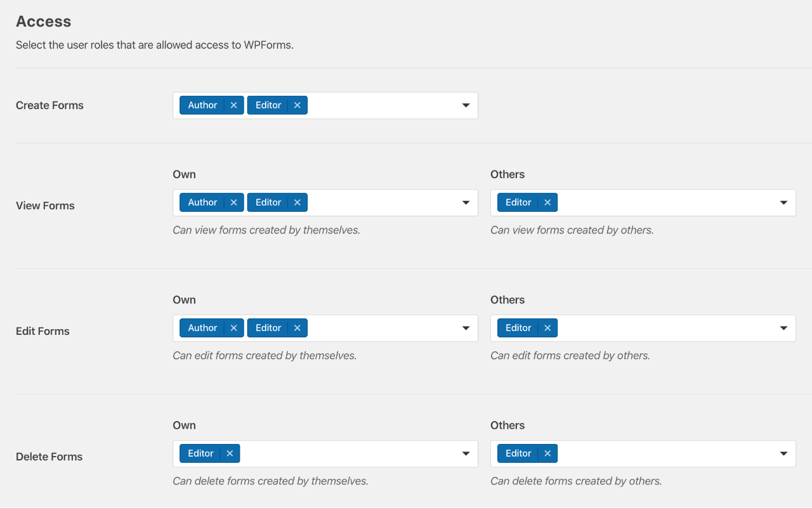812x508 pixels.
Task: Select the Author tag in View Forms Own
Action: click(202, 202)
